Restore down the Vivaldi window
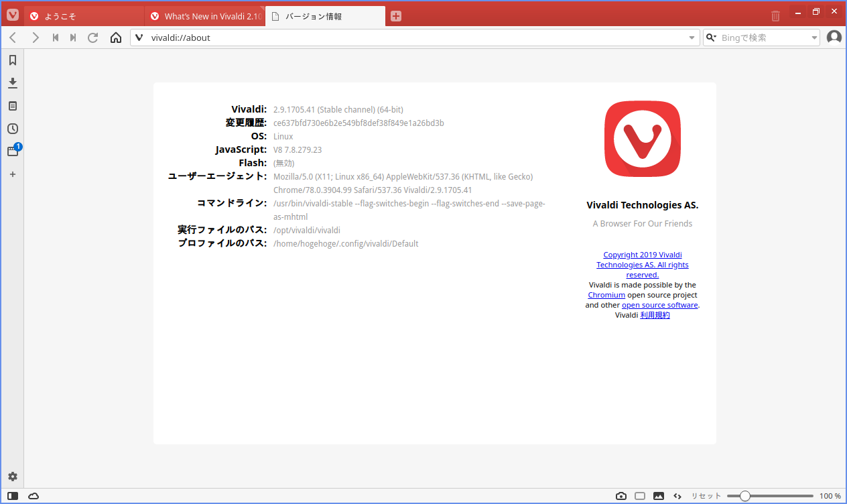This screenshot has height=504, width=847. [816, 12]
